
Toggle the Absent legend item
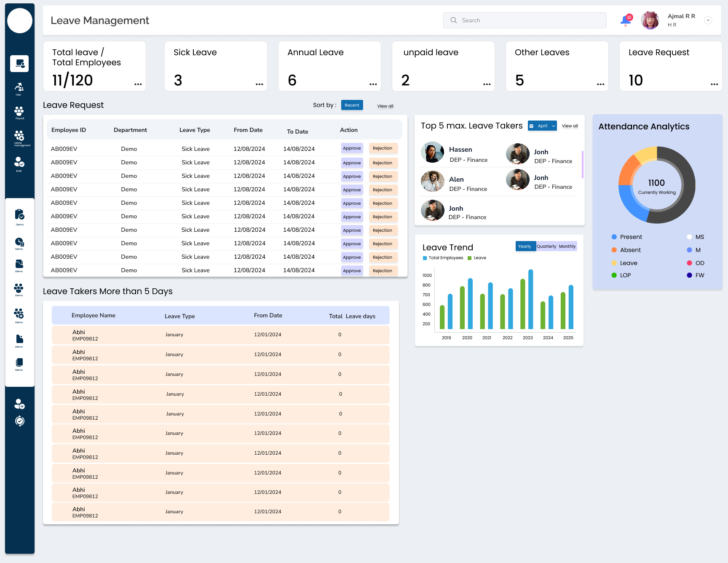click(x=626, y=250)
